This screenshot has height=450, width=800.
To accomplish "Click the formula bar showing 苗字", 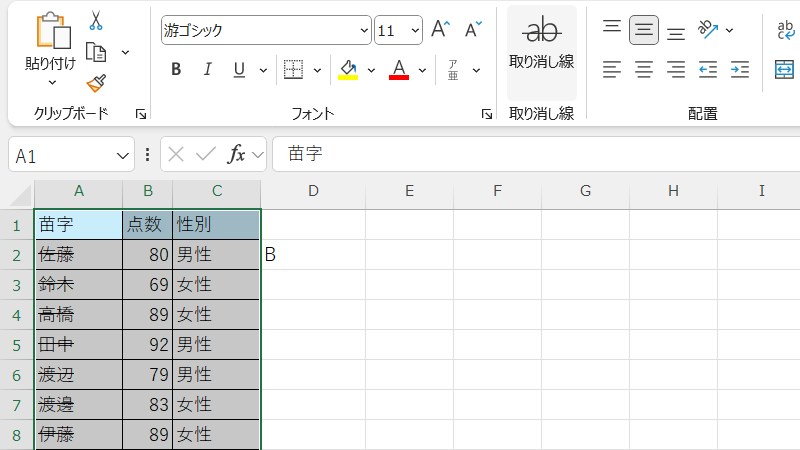I will pyautogui.click(x=530, y=154).
